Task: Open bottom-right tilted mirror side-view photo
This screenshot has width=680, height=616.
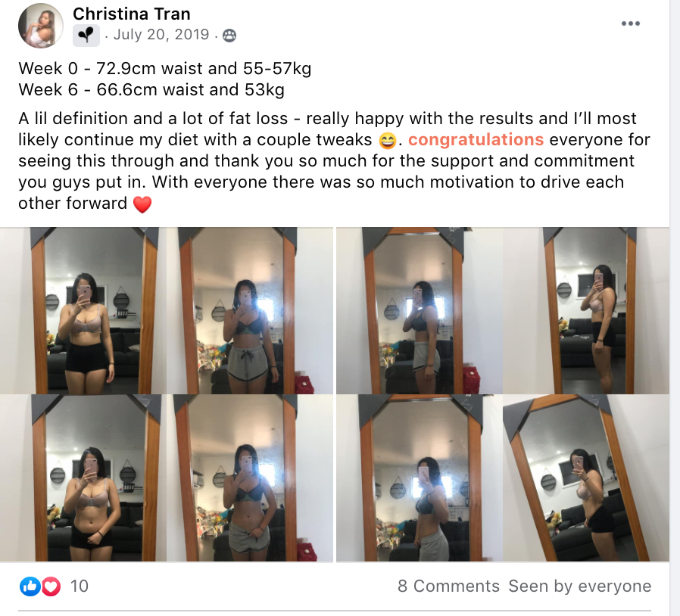Action: (586, 478)
